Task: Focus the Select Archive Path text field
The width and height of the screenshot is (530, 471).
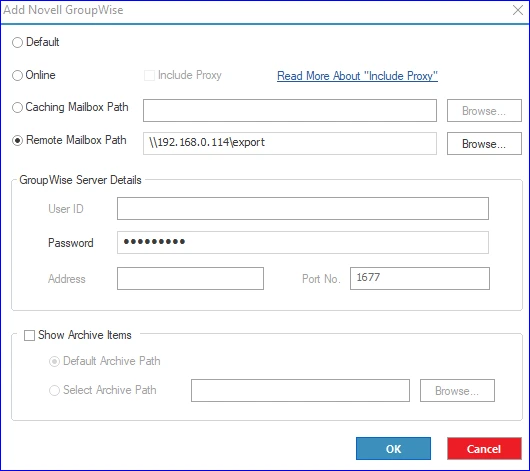Action: pos(300,391)
